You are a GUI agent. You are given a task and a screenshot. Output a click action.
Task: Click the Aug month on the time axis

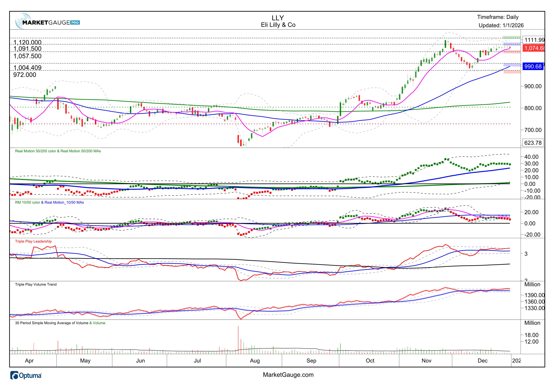[x=255, y=361]
